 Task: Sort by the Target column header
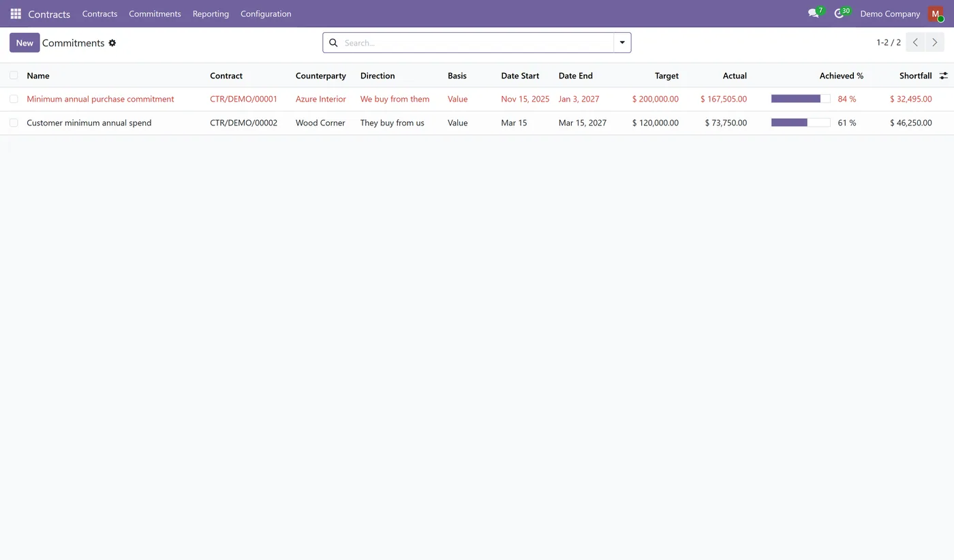click(x=666, y=76)
